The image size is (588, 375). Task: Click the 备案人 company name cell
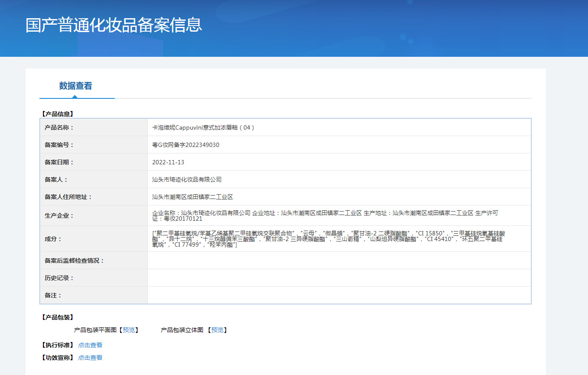pos(339,179)
